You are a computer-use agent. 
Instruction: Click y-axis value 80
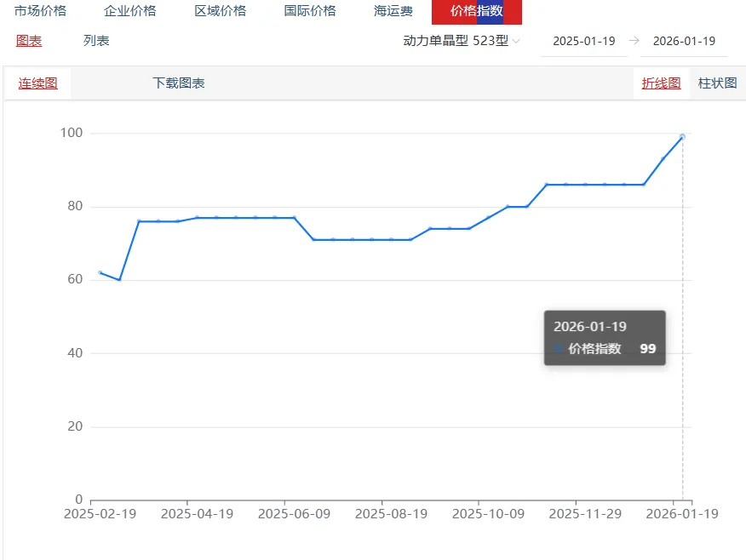click(75, 206)
